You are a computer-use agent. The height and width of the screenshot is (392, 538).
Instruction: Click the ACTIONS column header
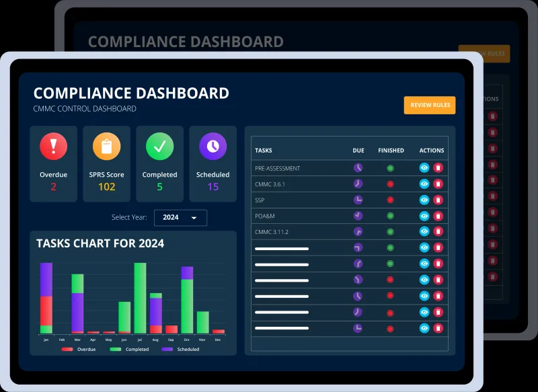432,150
